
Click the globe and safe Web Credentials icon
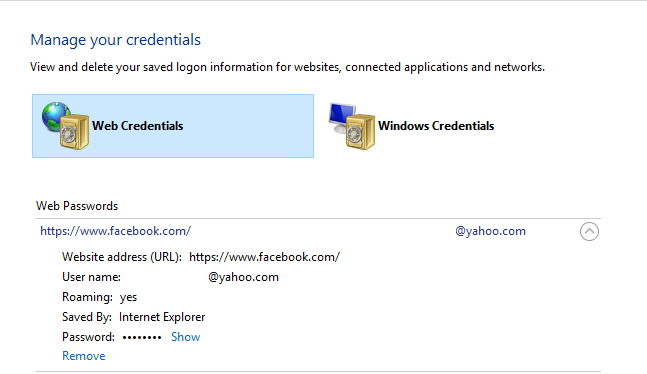point(65,125)
